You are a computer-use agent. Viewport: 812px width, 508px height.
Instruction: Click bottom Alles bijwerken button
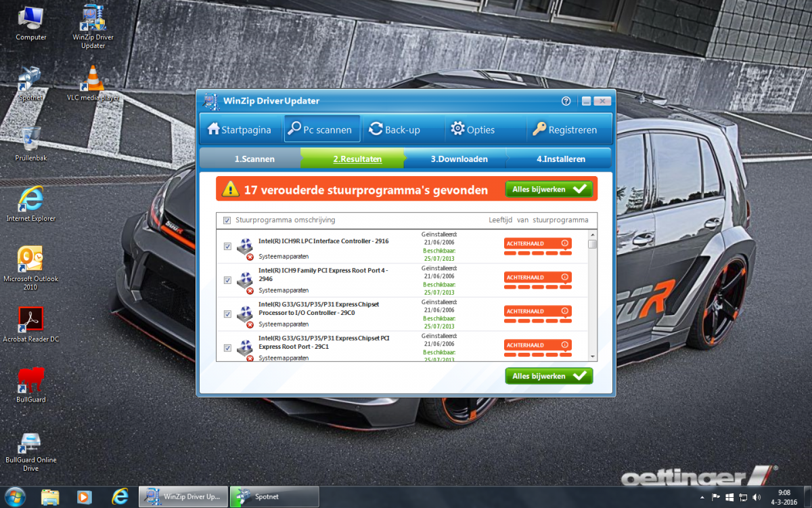[x=549, y=376]
